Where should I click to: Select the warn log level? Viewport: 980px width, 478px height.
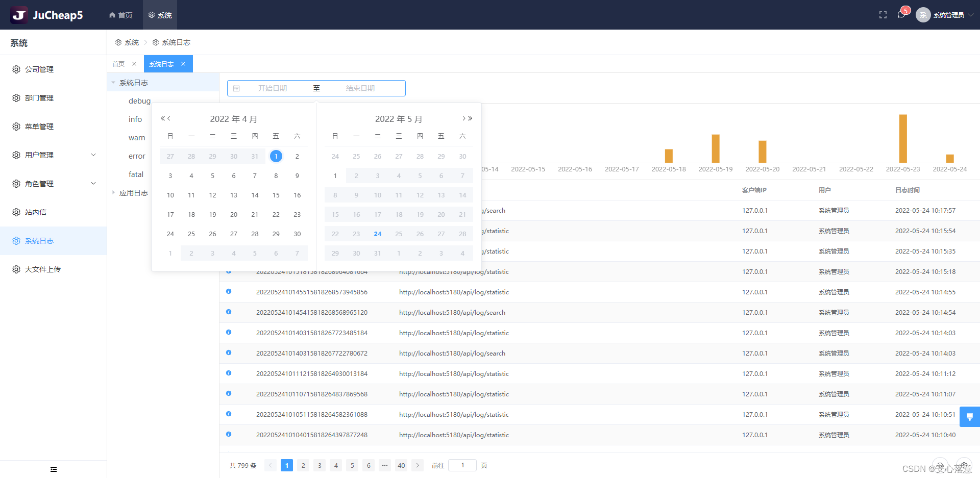137,138
